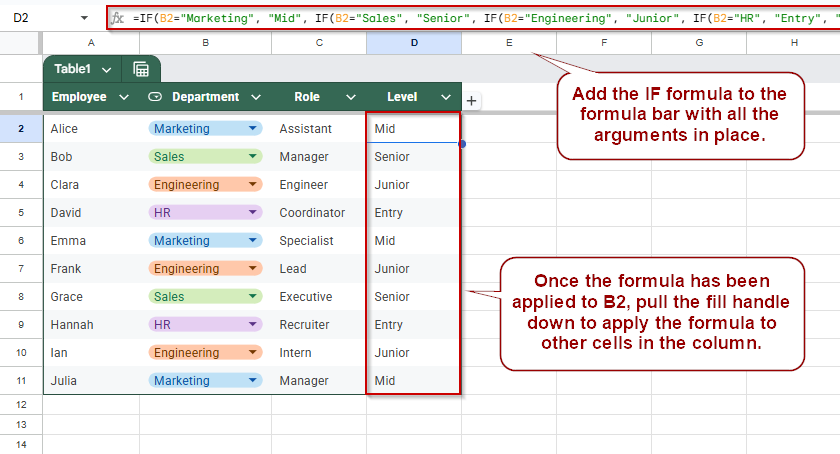The height and width of the screenshot is (454, 840).
Task: Open Emma's Marketing department dropdown
Action: [253, 240]
